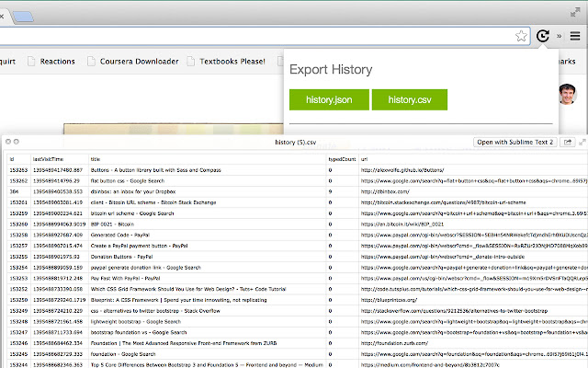
Task: Open the Chrome hamburger menu
Action: pos(575,36)
